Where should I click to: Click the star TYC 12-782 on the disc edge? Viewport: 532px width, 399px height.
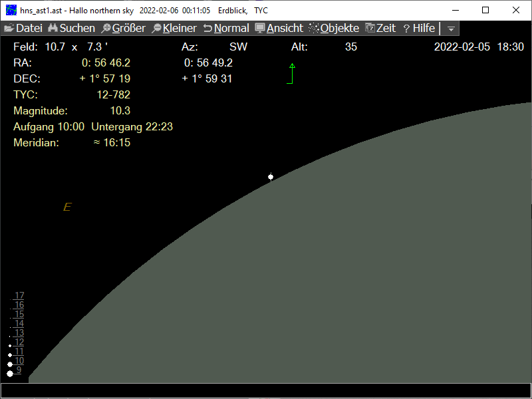[271, 177]
